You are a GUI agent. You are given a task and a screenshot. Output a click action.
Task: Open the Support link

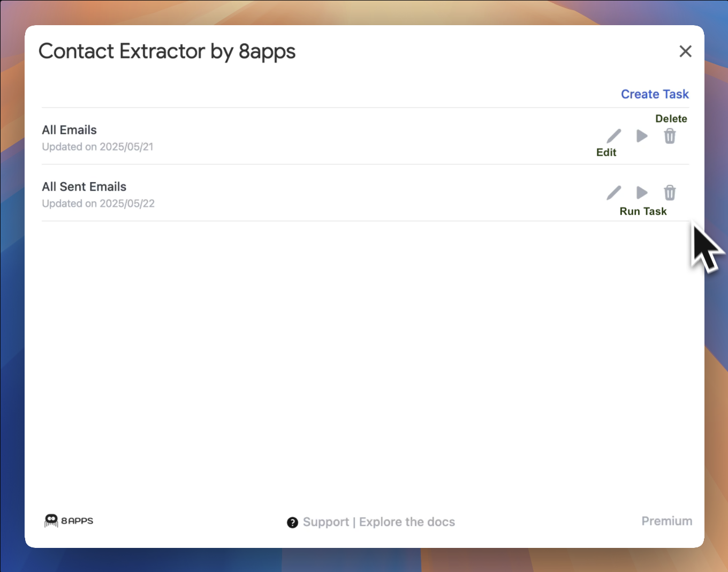326,522
